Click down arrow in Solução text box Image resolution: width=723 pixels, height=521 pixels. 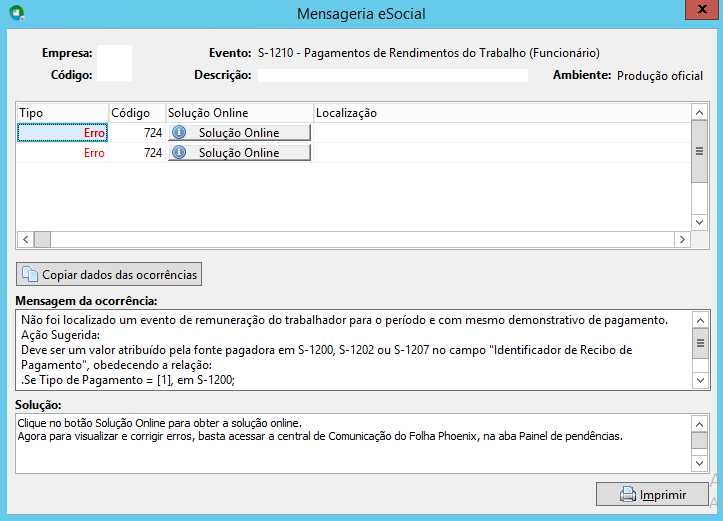699,463
